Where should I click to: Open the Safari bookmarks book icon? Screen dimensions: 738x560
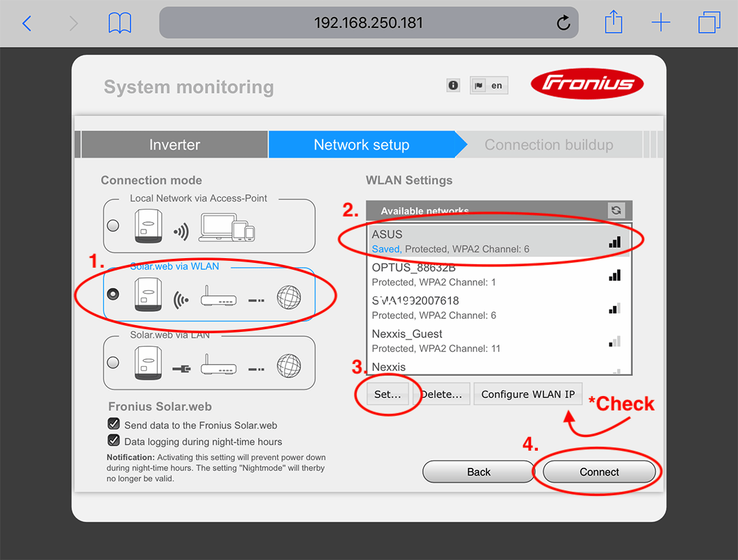coord(120,23)
